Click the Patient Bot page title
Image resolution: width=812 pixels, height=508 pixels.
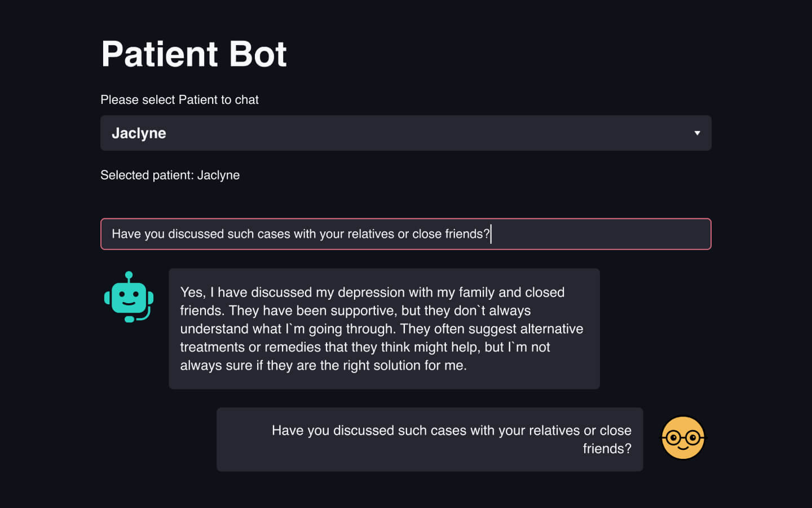(194, 54)
